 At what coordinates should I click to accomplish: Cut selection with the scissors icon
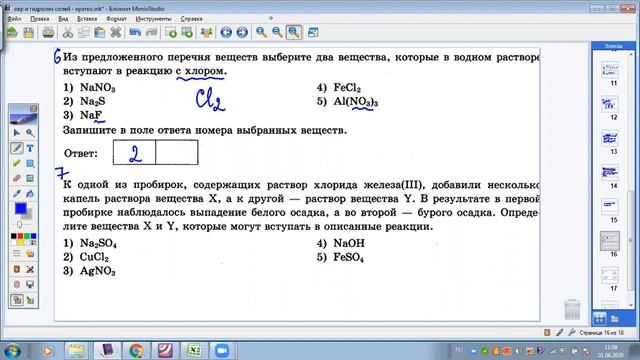pyautogui.click(x=68, y=32)
